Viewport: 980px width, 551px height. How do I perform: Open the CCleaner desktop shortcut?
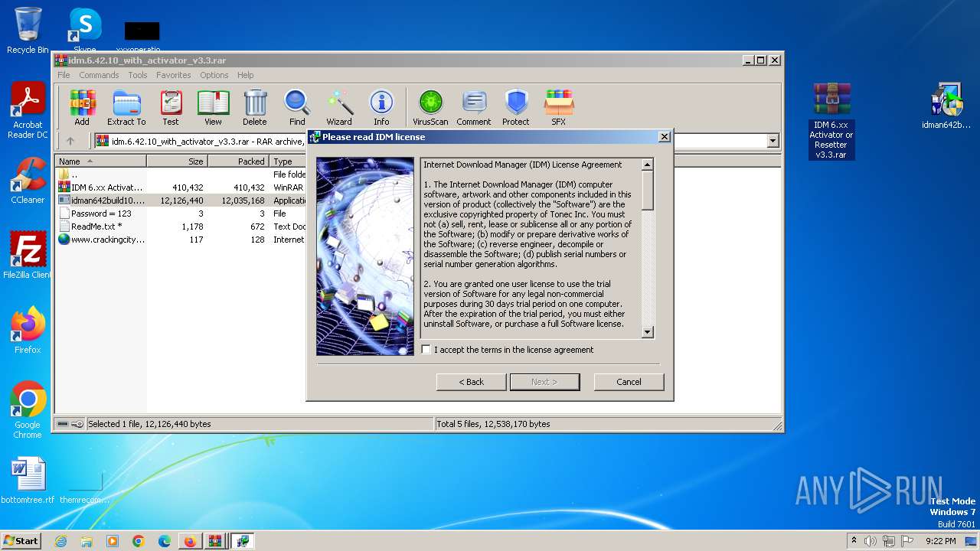(28, 181)
